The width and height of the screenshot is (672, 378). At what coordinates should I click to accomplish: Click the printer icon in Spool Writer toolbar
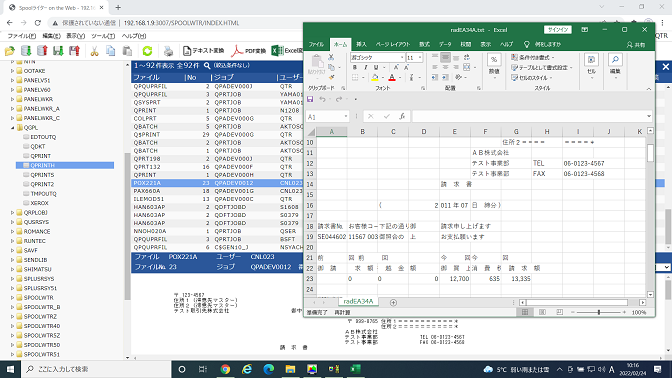[x=168, y=51]
